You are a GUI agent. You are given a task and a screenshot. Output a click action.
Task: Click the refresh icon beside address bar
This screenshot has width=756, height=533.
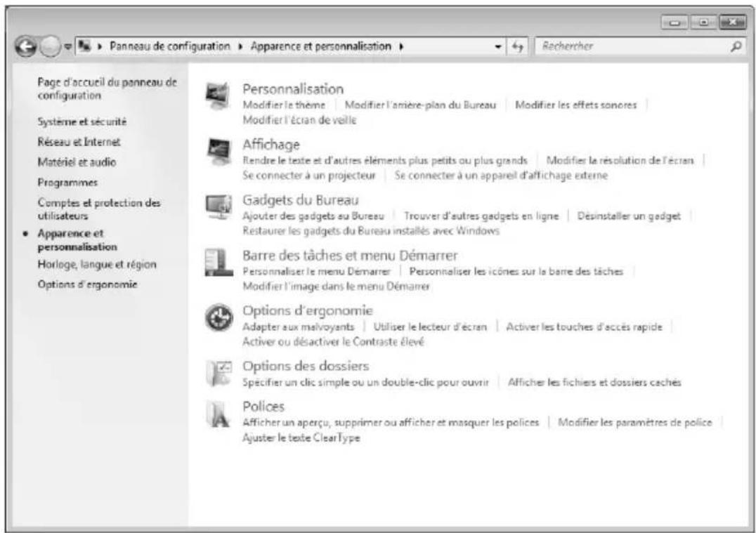(517, 47)
